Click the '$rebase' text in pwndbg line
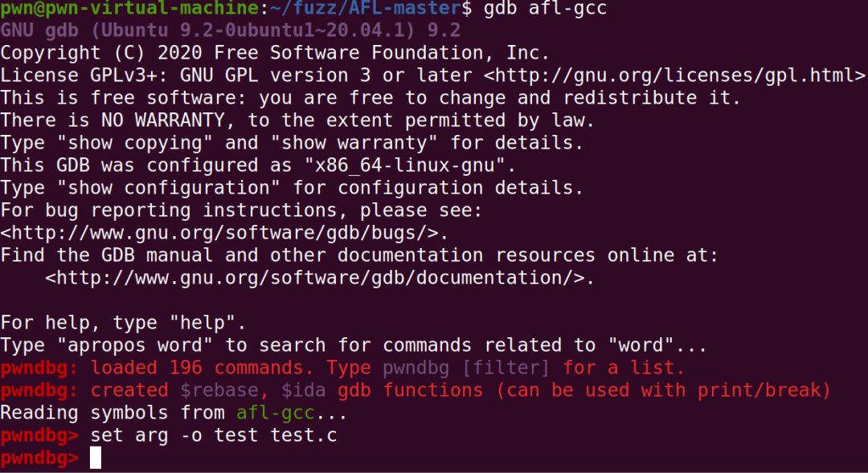 219,390
